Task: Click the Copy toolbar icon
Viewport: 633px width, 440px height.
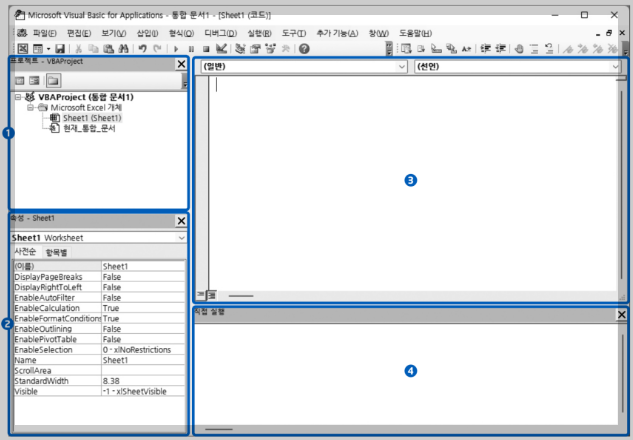Action: click(x=93, y=49)
